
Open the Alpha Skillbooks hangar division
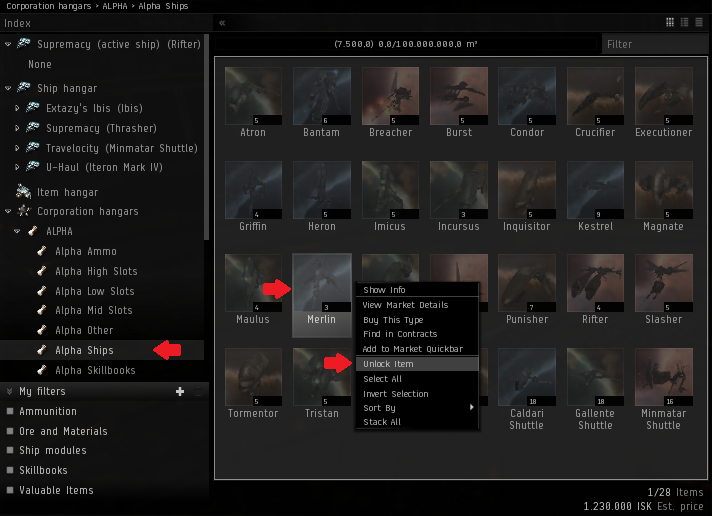pyautogui.click(x=95, y=370)
